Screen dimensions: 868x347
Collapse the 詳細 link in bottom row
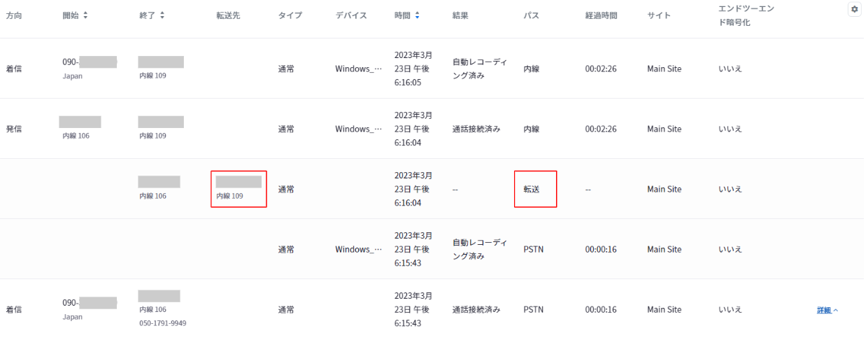click(x=827, y=310)
